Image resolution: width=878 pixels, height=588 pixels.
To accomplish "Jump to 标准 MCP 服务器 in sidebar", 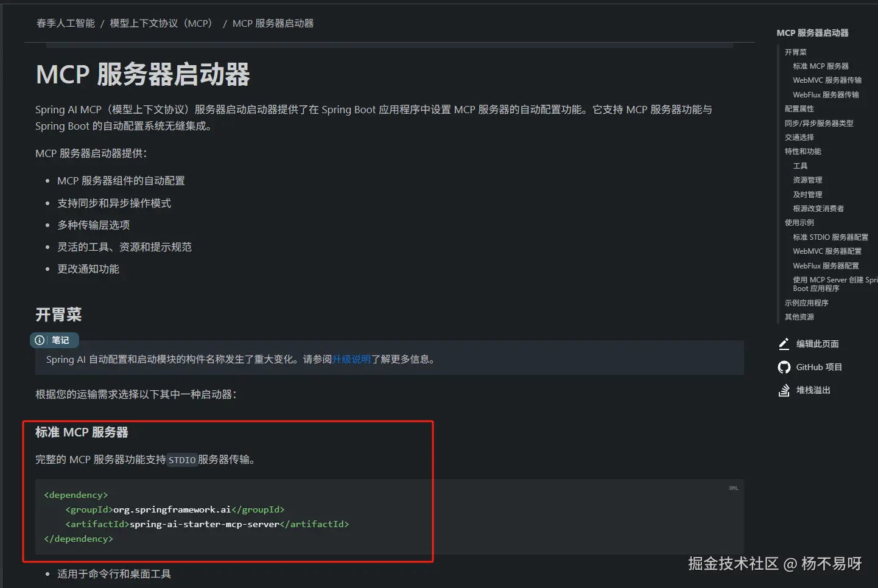I will coord(820,66).
